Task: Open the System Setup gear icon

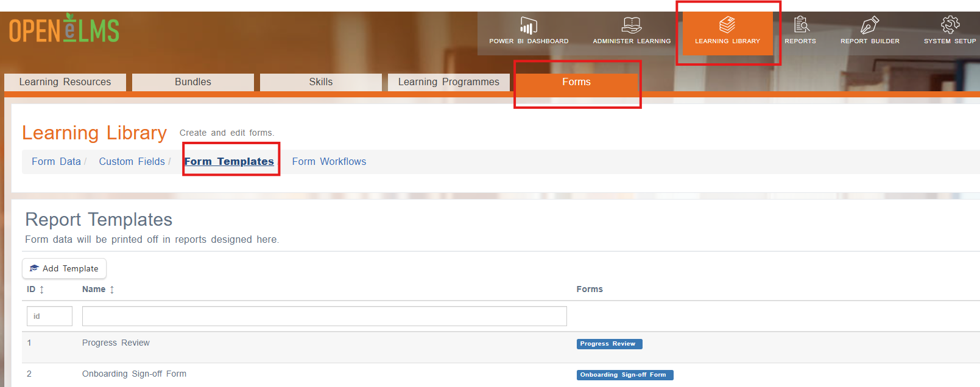Action: [950, 25]
